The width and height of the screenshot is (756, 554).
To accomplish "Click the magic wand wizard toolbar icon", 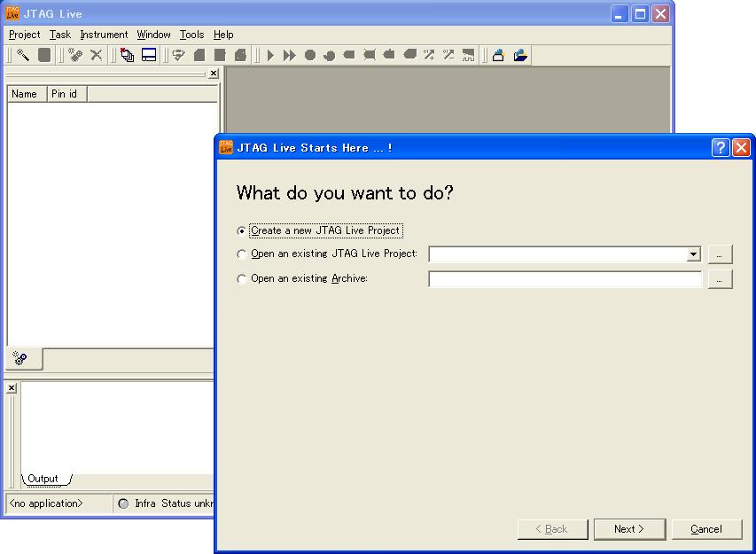I will click(x=23, y=55).
